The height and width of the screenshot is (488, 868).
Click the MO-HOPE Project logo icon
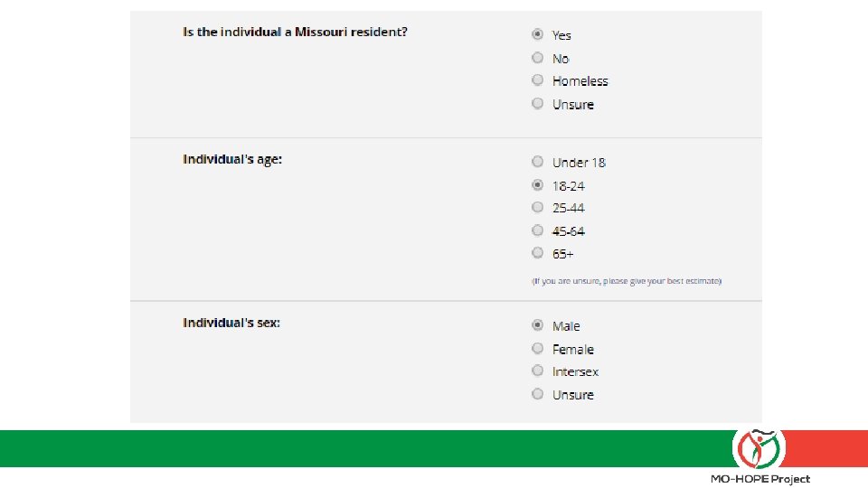tap(759, 448)
